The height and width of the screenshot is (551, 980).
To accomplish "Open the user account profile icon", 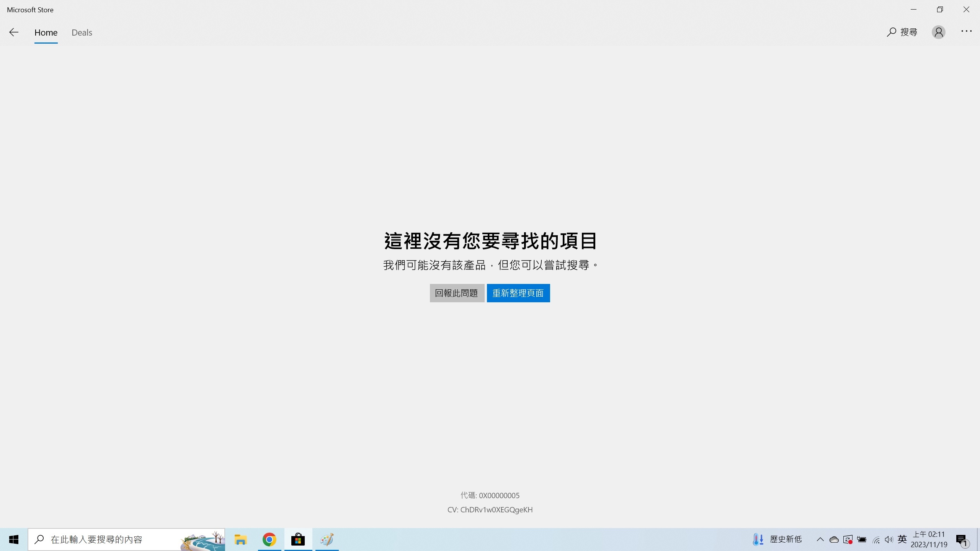I will (x=938, y=32).
